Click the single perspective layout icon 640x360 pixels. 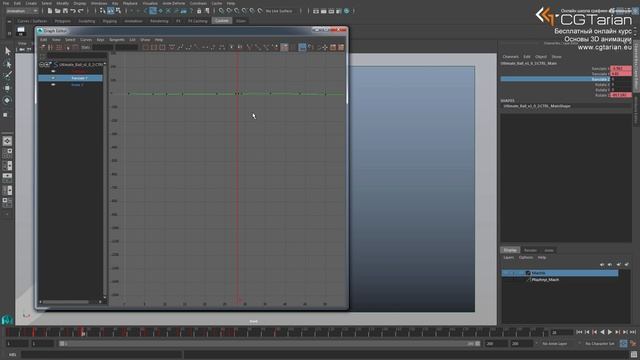7,141
